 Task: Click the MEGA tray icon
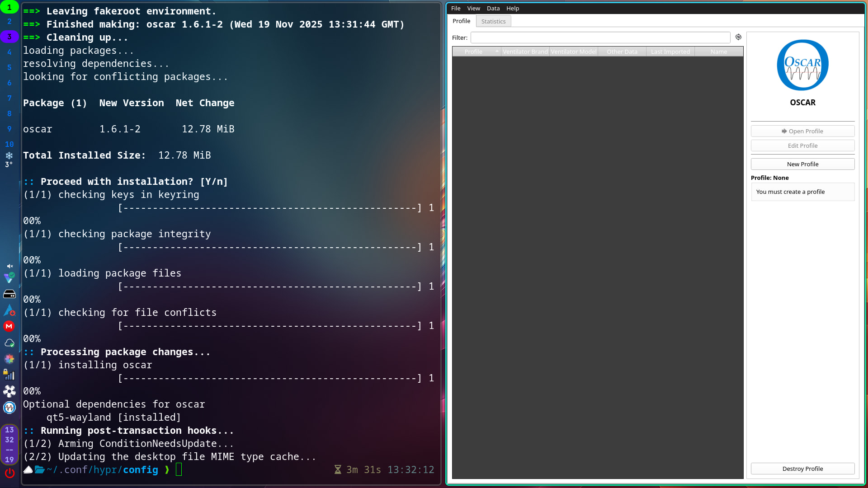9,326
